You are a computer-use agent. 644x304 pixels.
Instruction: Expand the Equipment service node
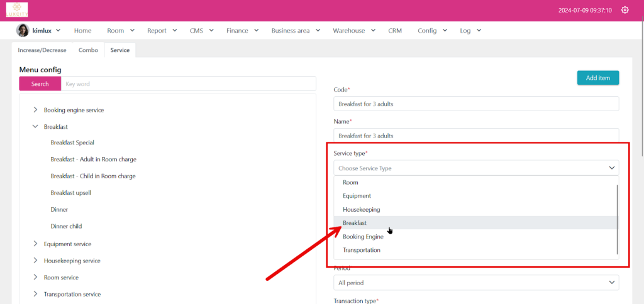coord(35,244)
